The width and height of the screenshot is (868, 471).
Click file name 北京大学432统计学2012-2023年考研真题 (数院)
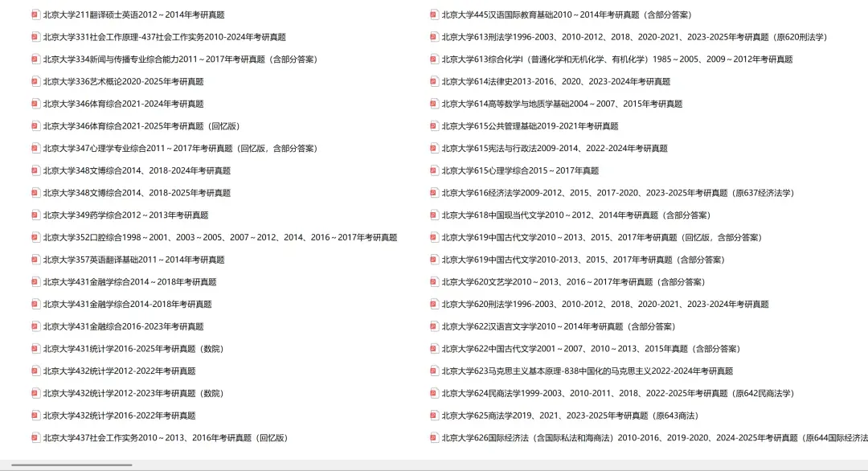[x=133, y=393]
